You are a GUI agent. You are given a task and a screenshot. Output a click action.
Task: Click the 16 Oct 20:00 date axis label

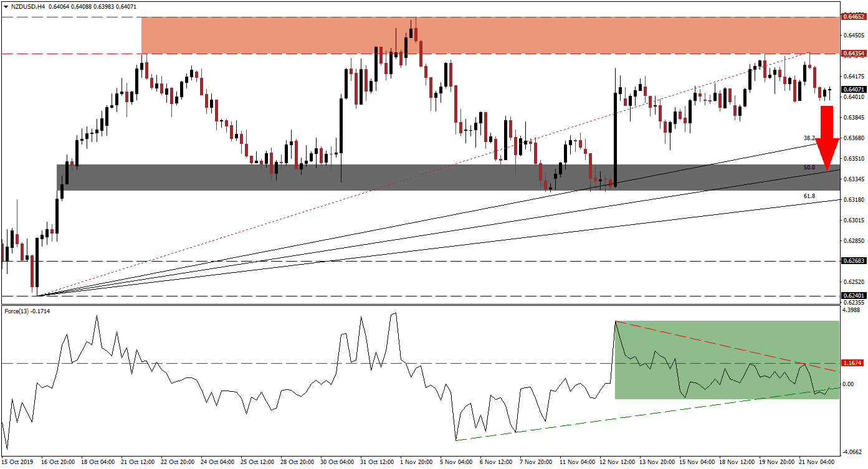point(57,462)
